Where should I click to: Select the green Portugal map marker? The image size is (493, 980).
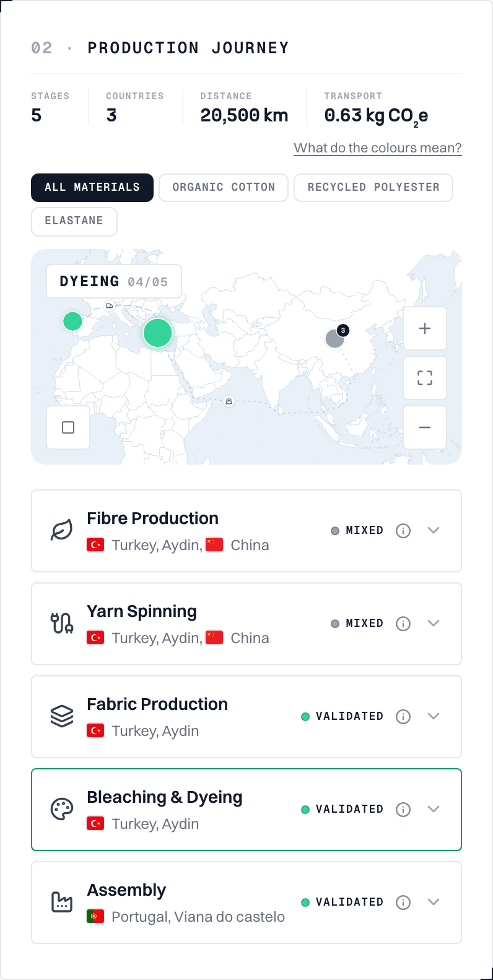[x=72, y=321]
